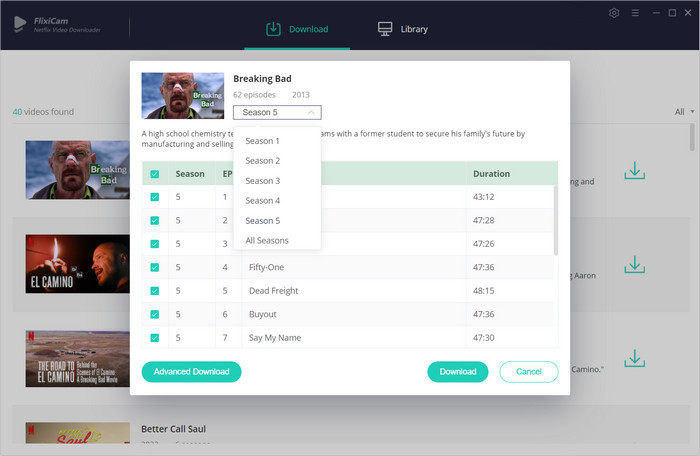Click the Advanced Download button
This screenshot has width=700, height=456.
click(x=192, y=372)
